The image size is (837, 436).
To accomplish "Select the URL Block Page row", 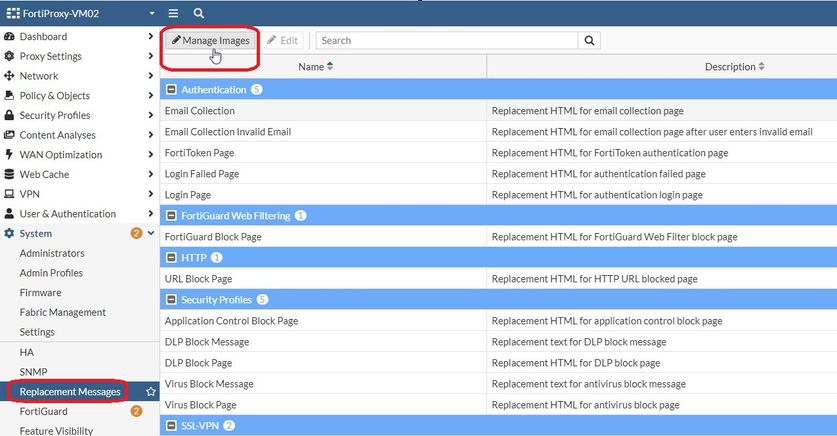I will 499,279.
